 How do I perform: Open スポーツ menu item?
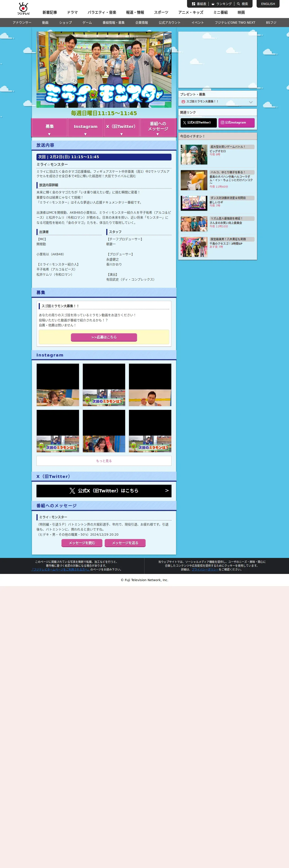[x=161, y=12]
